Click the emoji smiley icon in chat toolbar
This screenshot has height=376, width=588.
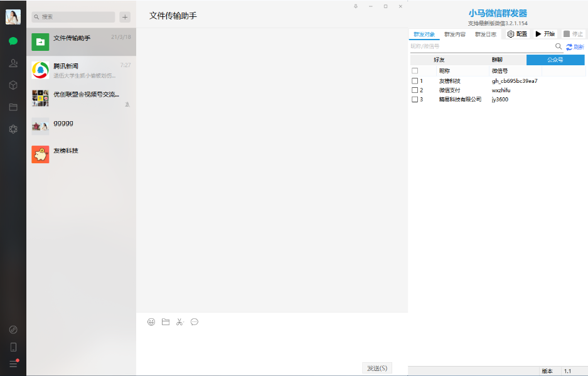tap(151, 322)
